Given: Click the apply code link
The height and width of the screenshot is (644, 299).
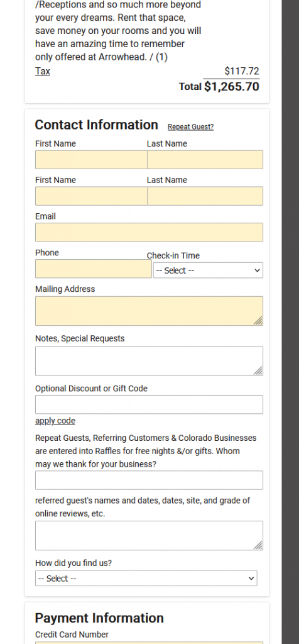Looking at the screenshot, I should click(55, 421).
